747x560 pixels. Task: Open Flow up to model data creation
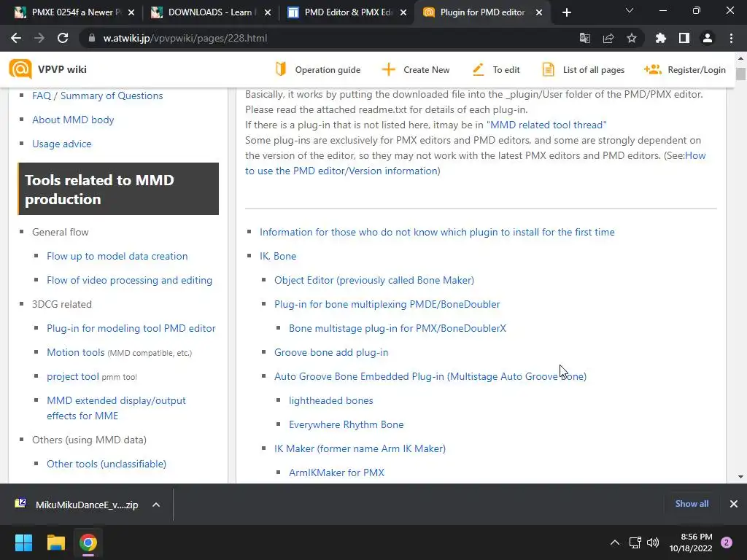click(117, 256)
